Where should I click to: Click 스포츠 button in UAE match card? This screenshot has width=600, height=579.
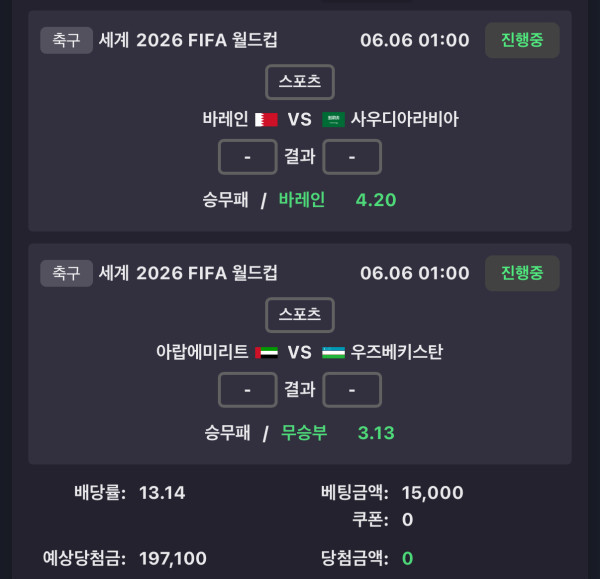click(x=300, y=315)
